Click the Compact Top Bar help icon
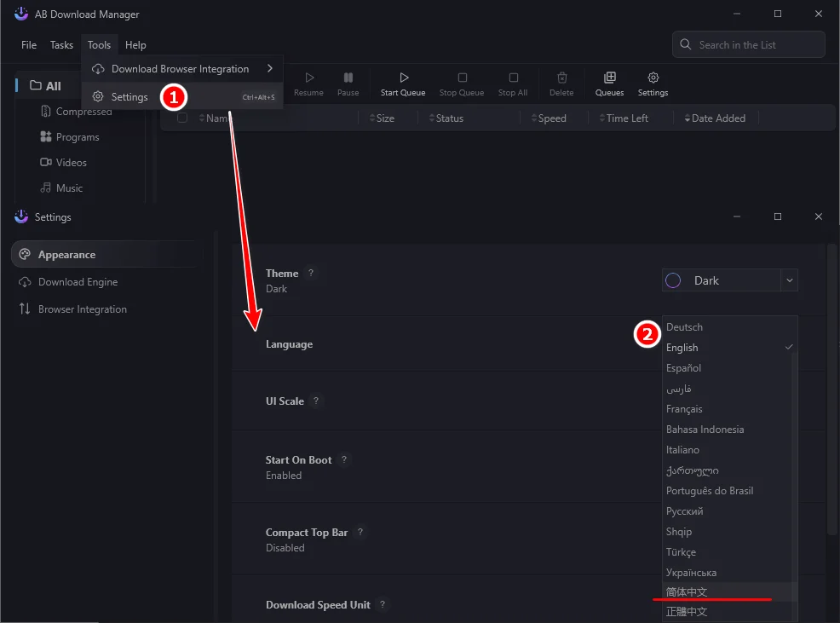Screen dimensions: 840x623 click(x=360, y=532)
